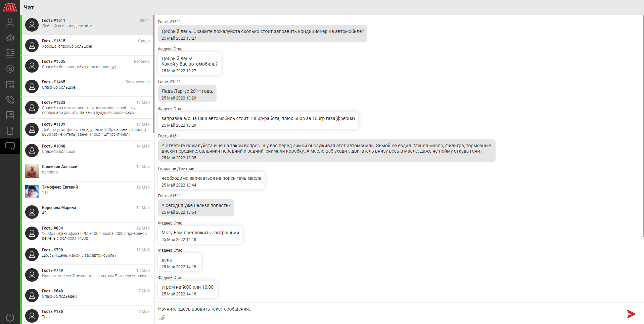Select Савенков Алексей conversation
The image size is (644, 324).
[87, 171]
